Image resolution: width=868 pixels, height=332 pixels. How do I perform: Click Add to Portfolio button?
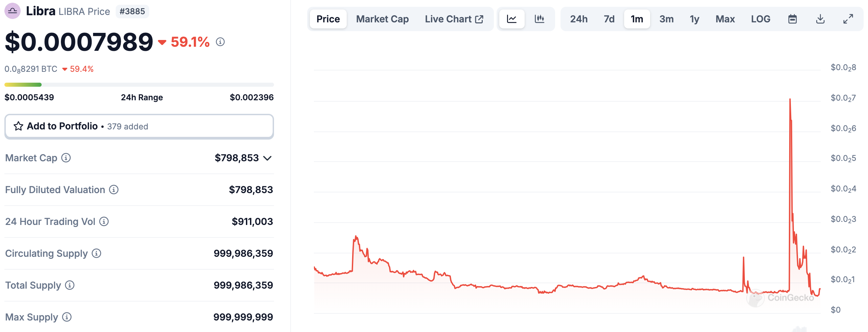(139, 126)
